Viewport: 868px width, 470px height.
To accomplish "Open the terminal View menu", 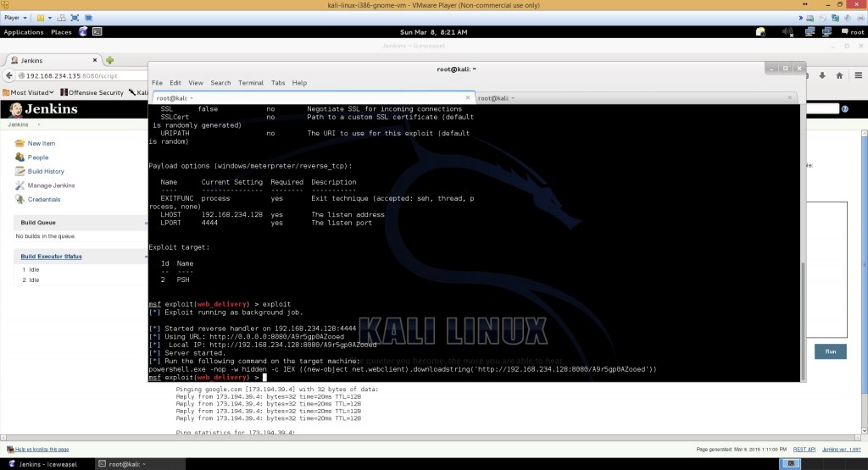I will [196, 83].
